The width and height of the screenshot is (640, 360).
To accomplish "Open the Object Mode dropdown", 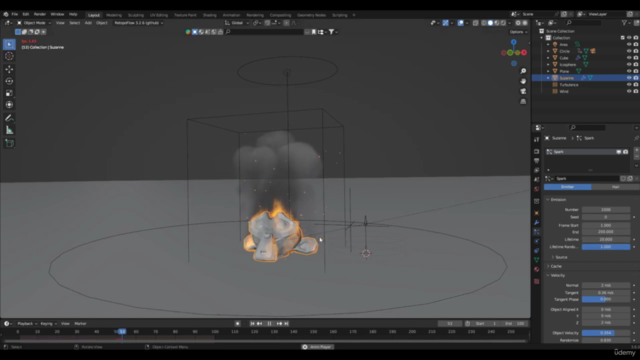I will [34, 23].
